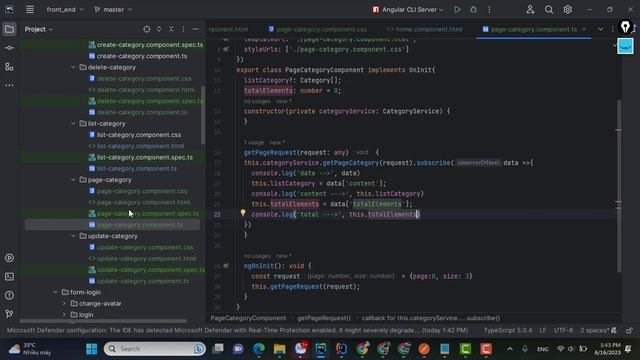Click the Windows Search box
The image size is (640, 360).
pyautogui.click(x=154, y=349)
